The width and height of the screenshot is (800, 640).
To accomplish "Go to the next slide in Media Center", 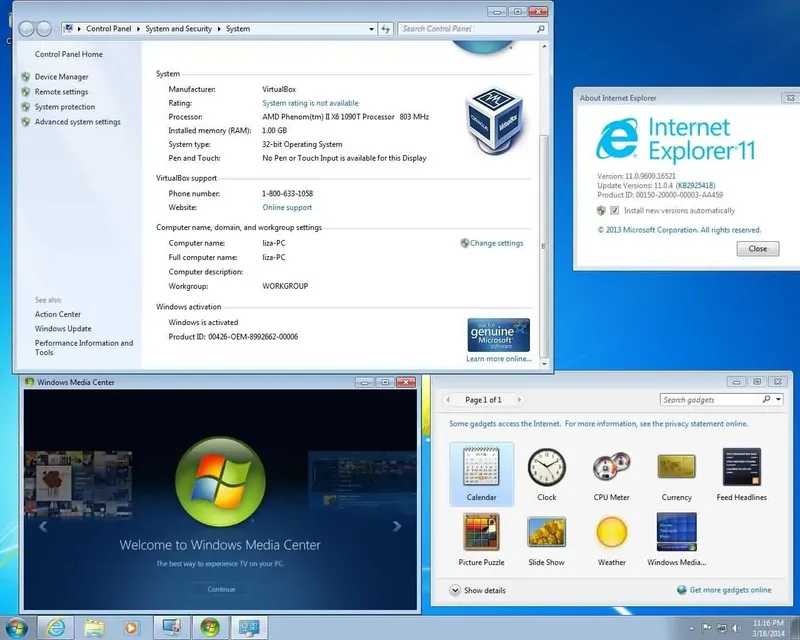I will pyautogui.click(x=396, y=526).
